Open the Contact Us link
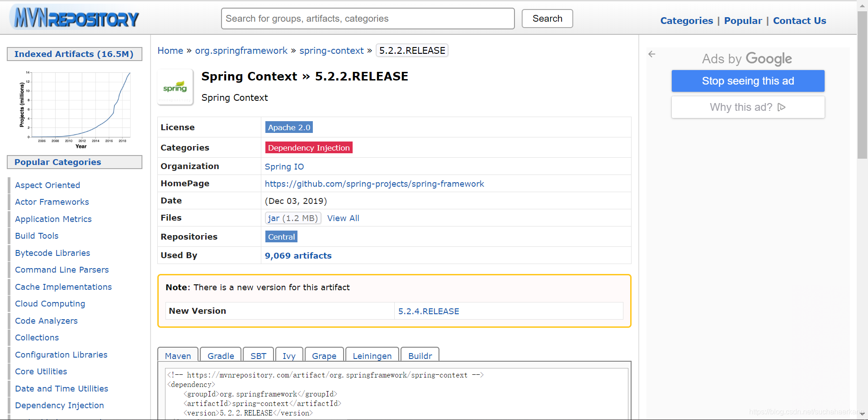This screenshot has height=420, width=868. point(799,21)
